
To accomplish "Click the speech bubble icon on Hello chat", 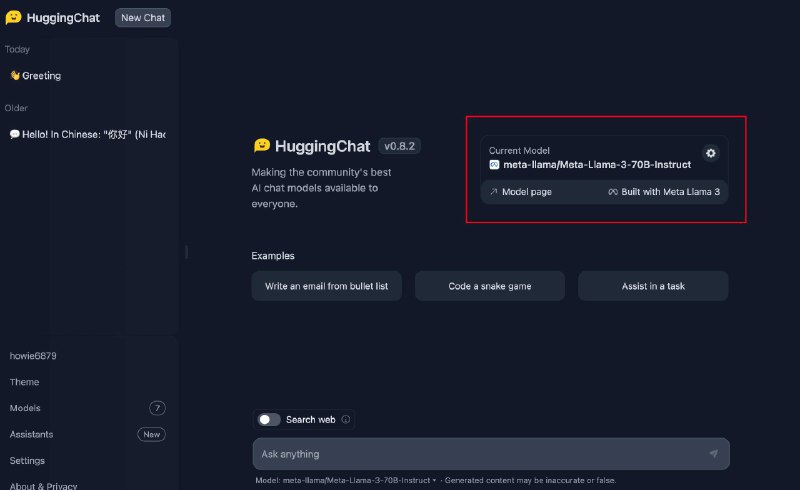I will (x=15, y=134).
